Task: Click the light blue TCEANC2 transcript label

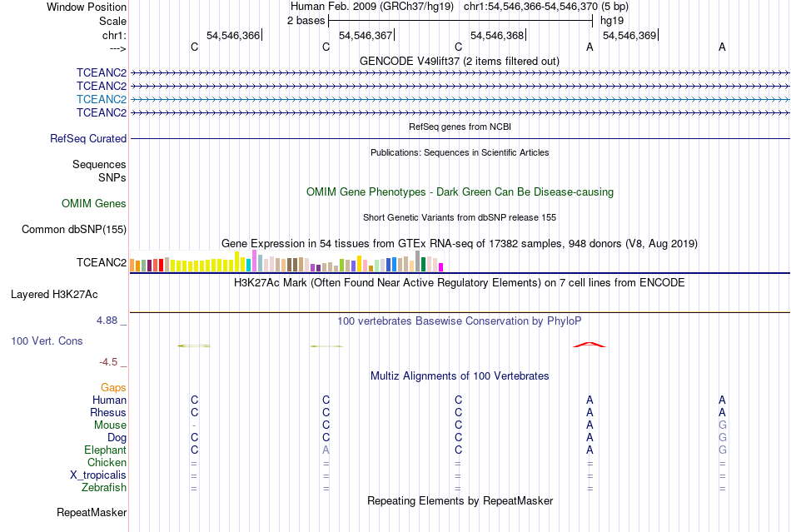Action: point(102,99)
